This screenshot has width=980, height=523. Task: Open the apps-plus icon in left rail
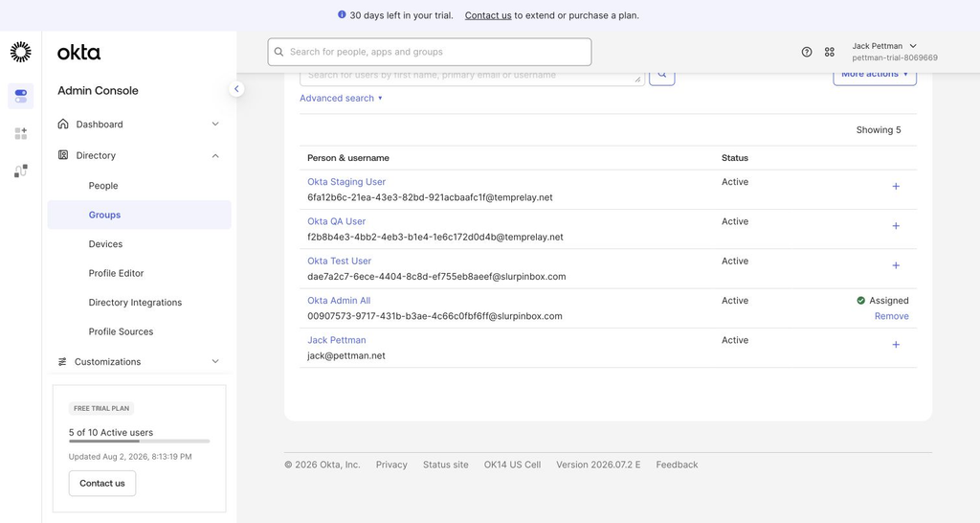[x=21, y=133]
